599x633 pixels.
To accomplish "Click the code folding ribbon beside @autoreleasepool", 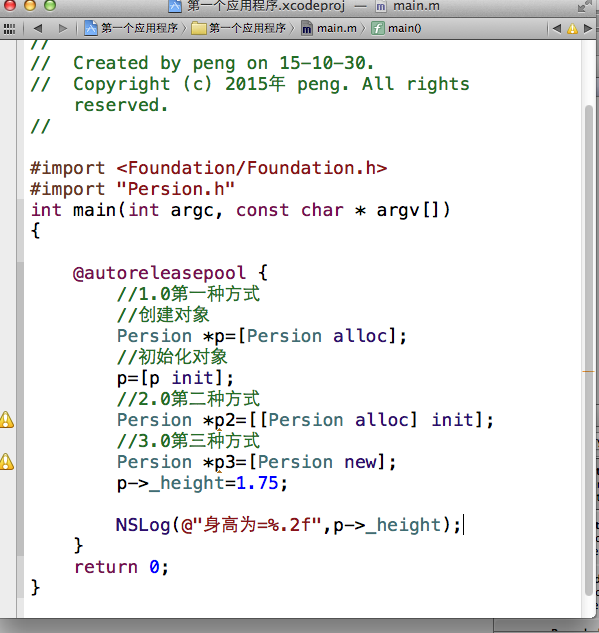I will tap(20, 409).
